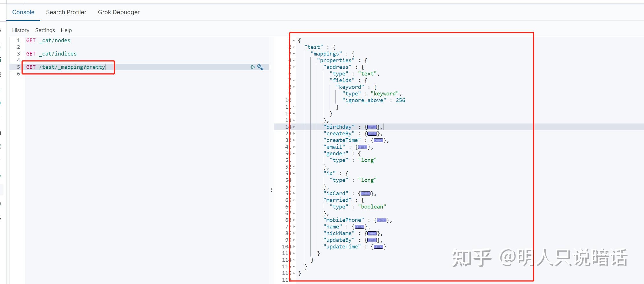
Task: Collapse the "mappings" object via gutter arrow
Action: (x=294, y=54)
